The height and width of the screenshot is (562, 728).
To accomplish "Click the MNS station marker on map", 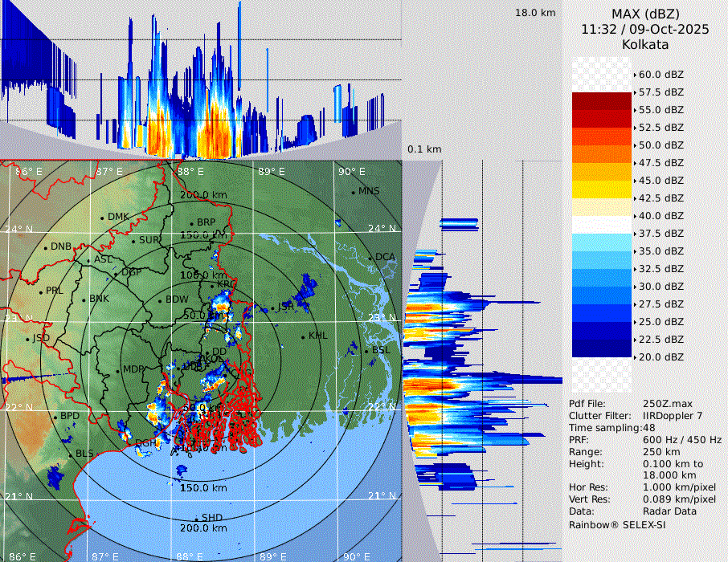I will [353, 192].
